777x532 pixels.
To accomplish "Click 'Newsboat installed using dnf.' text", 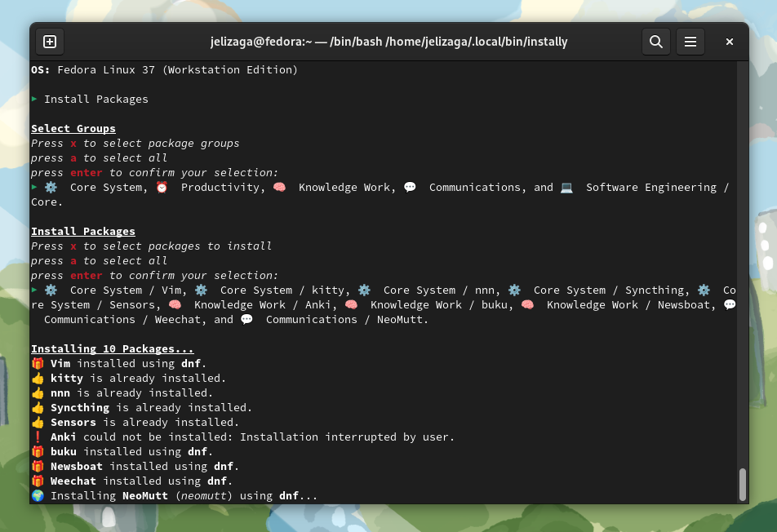I will click(144, 467).
